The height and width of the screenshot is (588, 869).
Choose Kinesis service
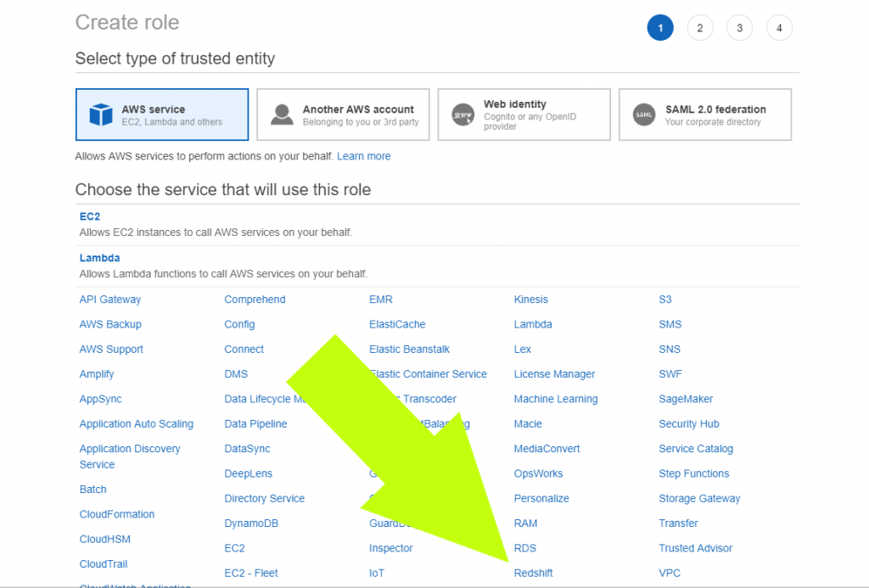[x=531, y=300]
